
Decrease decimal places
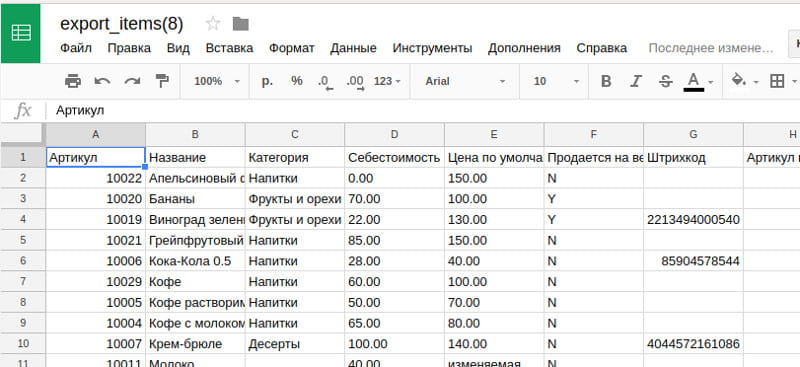(325, 82)
